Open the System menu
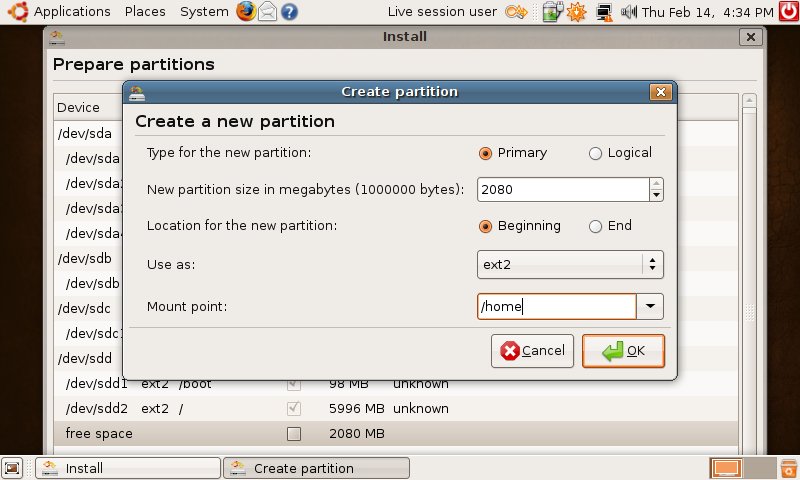 pos(204,11)
